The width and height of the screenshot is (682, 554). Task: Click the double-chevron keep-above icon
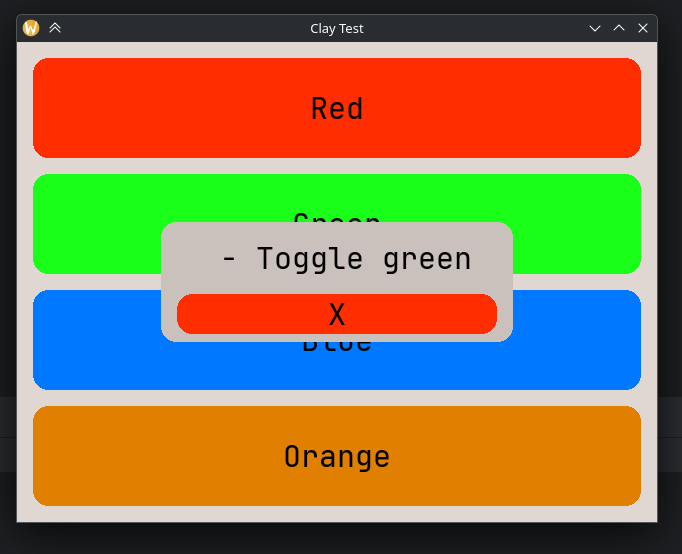55,28
